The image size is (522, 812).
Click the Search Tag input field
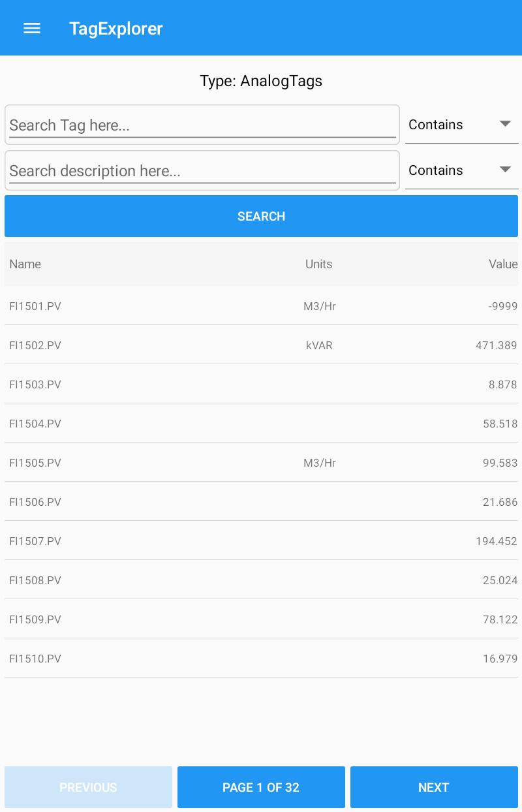click(x=202, y=125)
